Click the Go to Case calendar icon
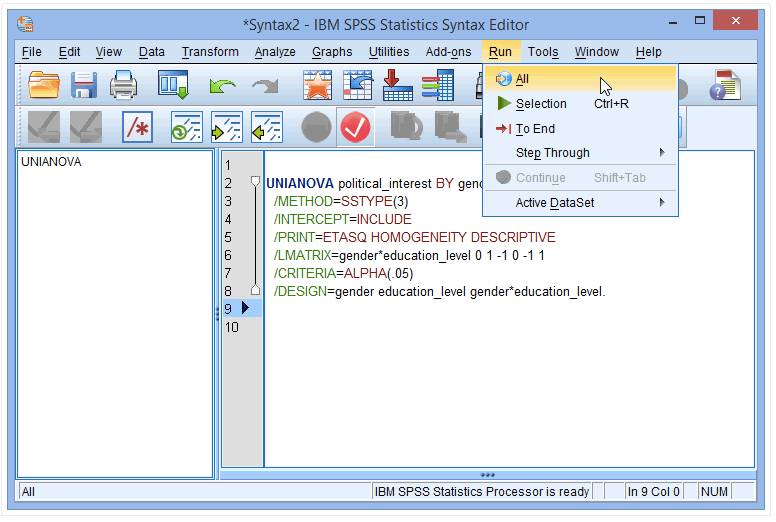 click(357, 85)
